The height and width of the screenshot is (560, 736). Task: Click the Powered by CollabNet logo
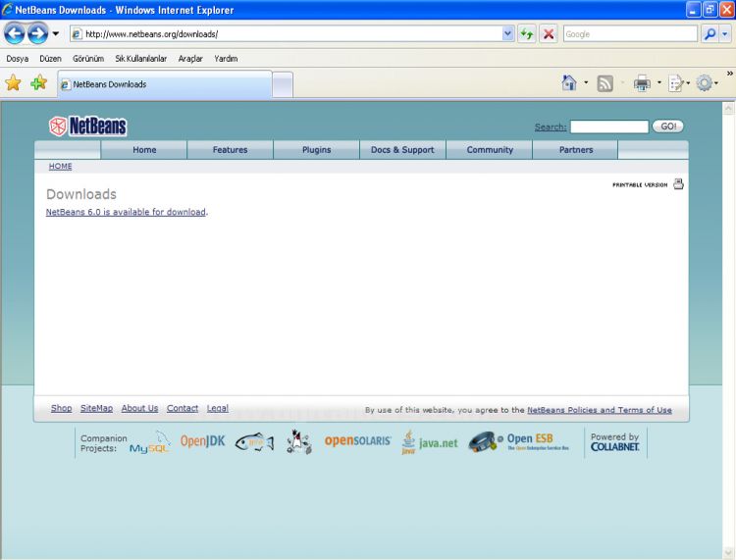615,442
